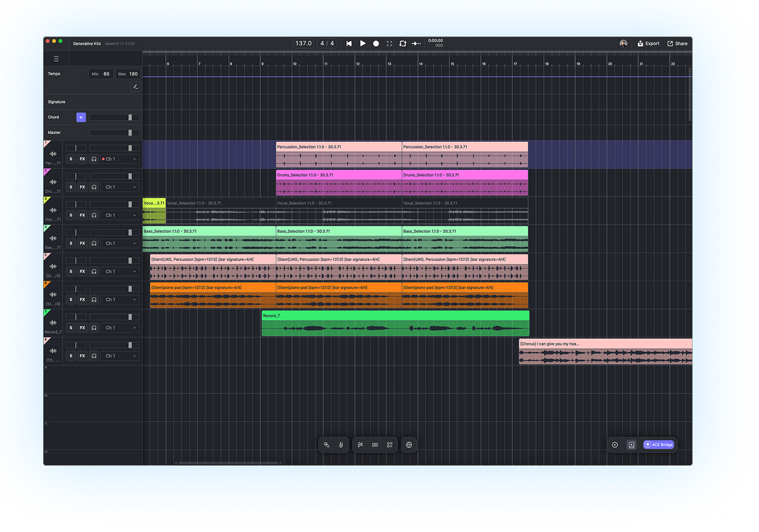Click the Share button
This screenshot has width=759, height=532.
coord(677,43)
